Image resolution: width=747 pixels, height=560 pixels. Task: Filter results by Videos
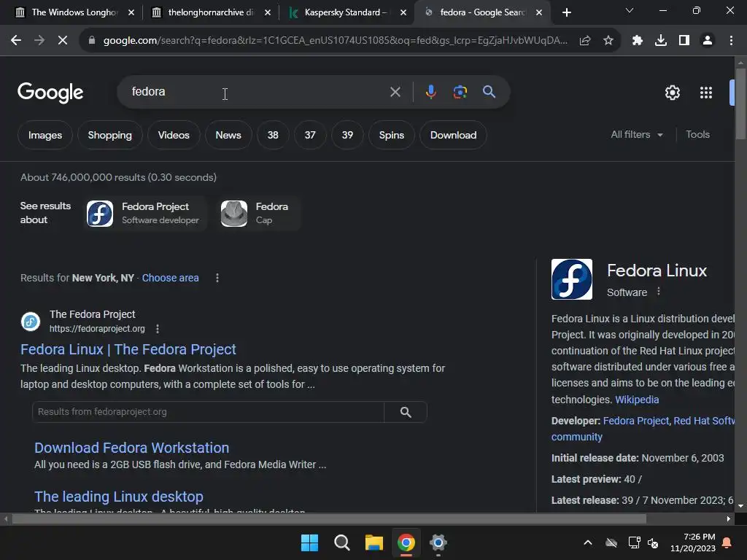click(174, 135)
